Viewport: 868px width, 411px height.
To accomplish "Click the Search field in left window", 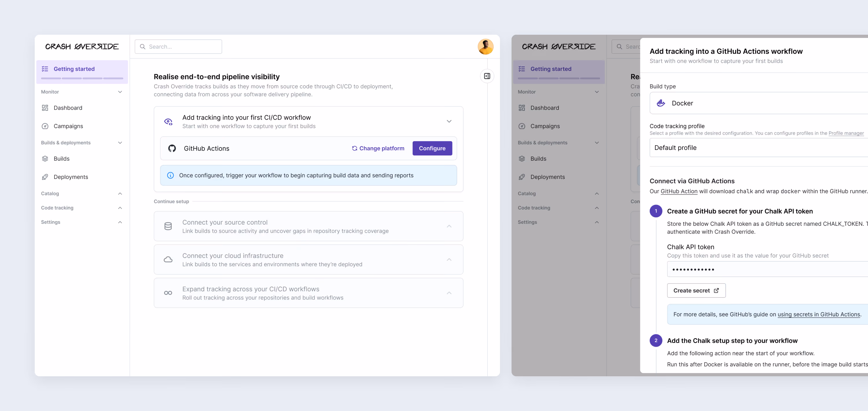I will tap(178, 47).
